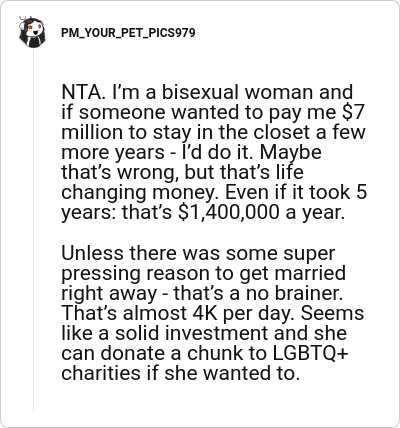Click the words Even if it took 5
The image size is (400, 428).
click(x=296, y=192)
